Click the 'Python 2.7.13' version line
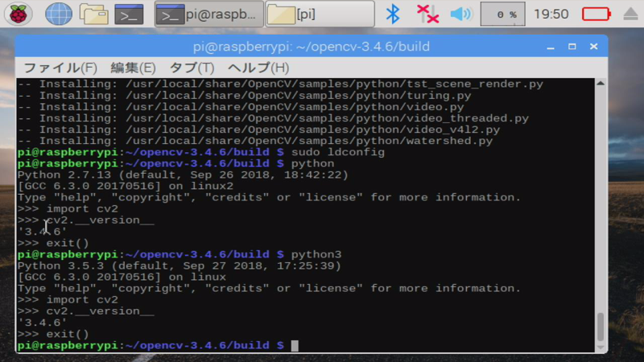 click(183, 175)
